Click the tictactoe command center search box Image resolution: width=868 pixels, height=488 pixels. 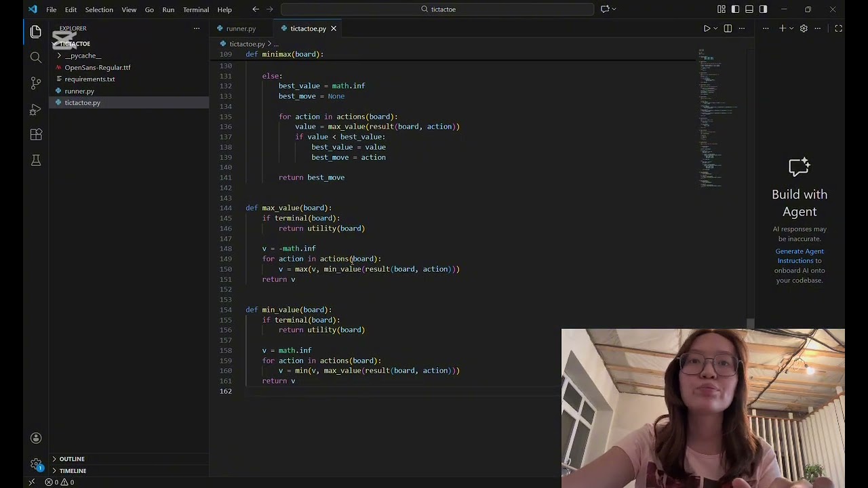(437, 9)
